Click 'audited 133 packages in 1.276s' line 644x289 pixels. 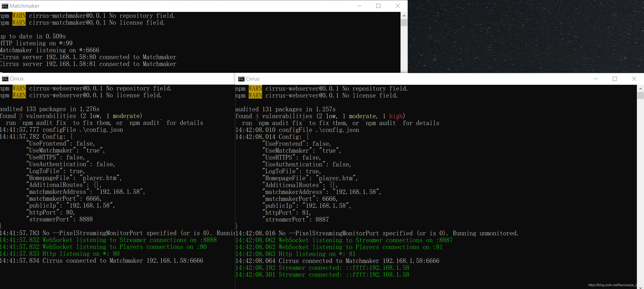(x=50, y=109)
